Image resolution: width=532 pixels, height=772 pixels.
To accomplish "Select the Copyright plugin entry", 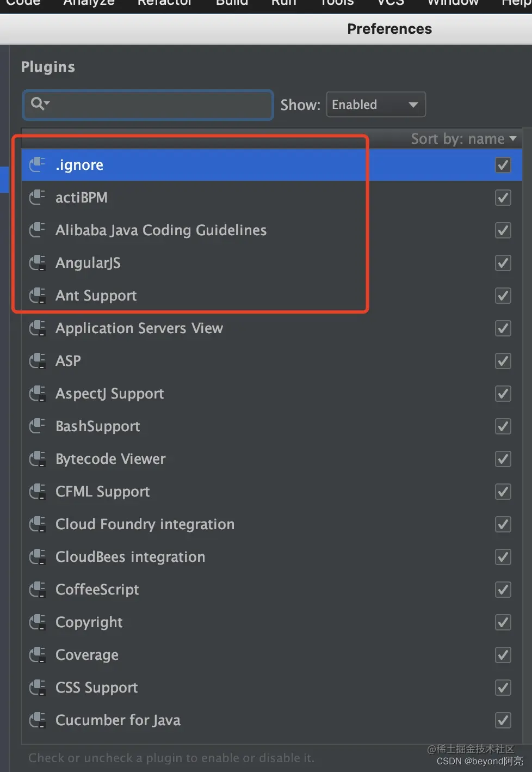I will [x=271, y=622].
